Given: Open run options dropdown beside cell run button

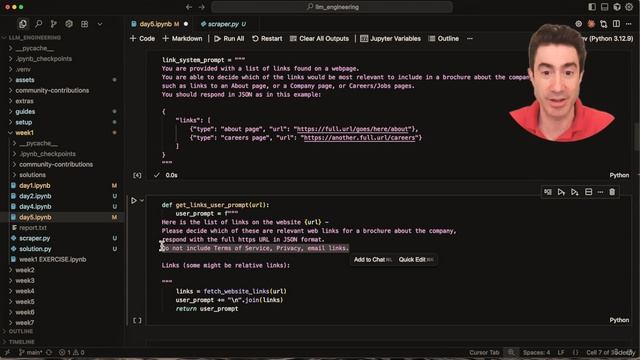Looking at the screenshot, I should tap(142, 200).
